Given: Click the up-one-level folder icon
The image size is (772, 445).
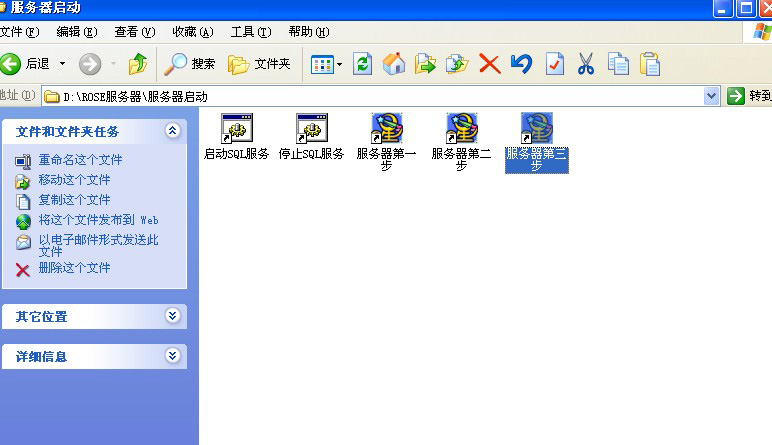Looking at the screenshot, I should (x=138, y=64).
